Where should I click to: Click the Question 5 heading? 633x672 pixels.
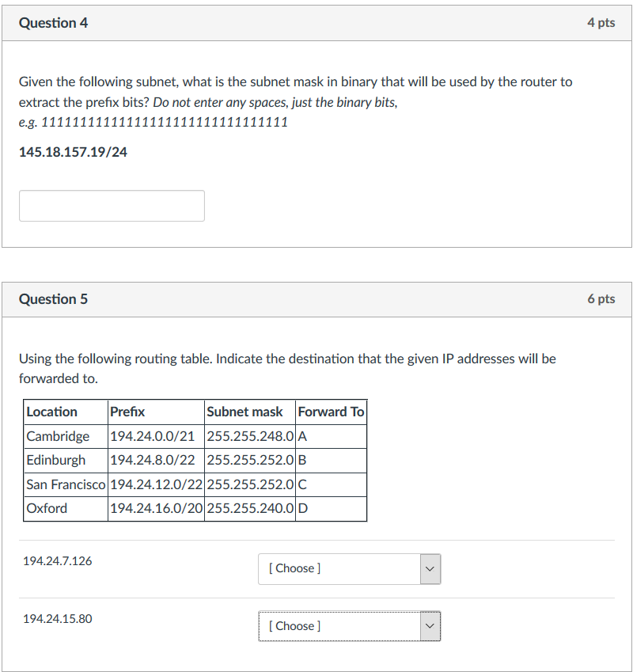54,299
